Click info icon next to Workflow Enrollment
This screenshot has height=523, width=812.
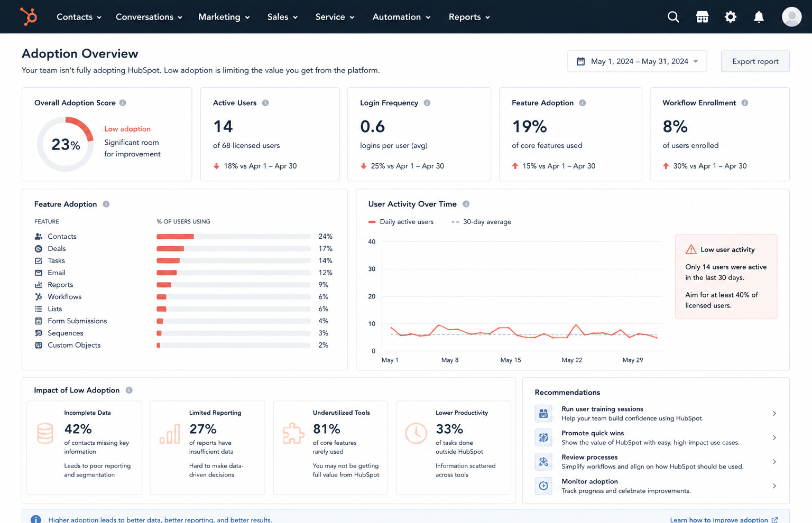point(744,103)
